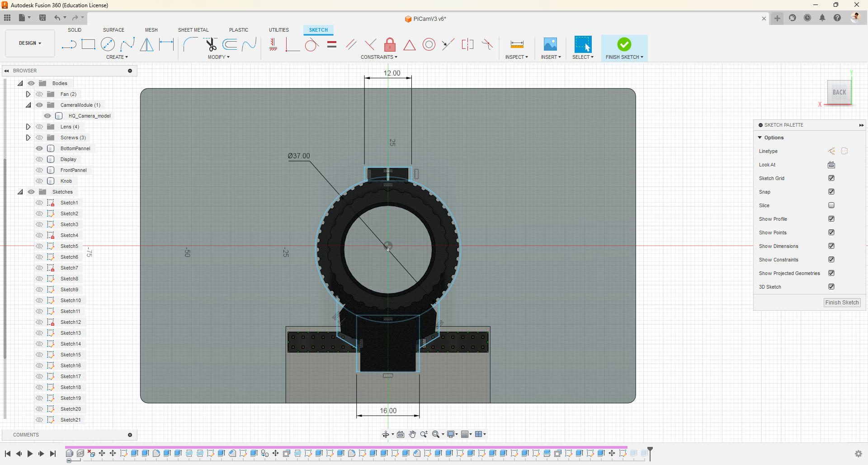This screenshot has width=868, height=465.
Task: Select the Line sketch tool
Action: pos(69,44)
